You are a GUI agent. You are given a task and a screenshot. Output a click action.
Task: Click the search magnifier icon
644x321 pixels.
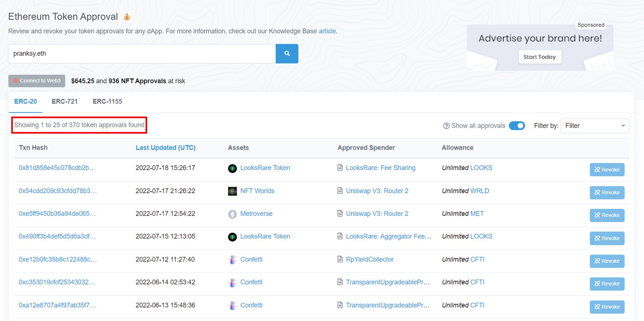pos(287,53)
